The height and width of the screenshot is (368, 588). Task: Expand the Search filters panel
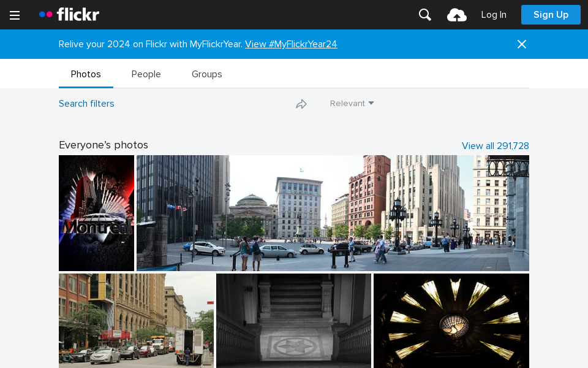tap(86, 104)
